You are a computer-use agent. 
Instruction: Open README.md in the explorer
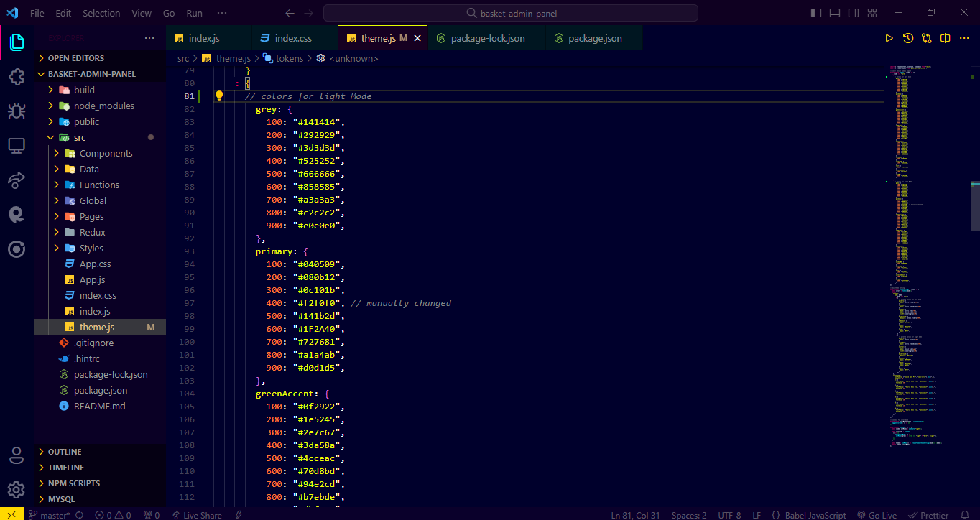pyautogui.click(x=99, y=406)
